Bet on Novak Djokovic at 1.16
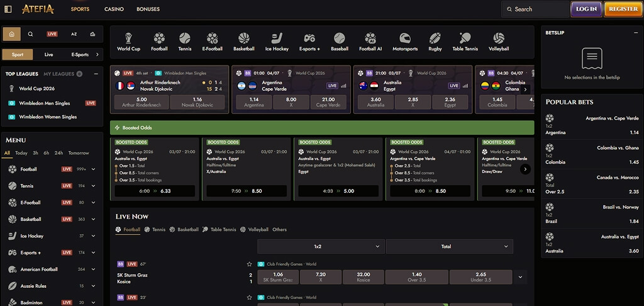The width and height of the screenshot is (644, 306). coord(197,102)
